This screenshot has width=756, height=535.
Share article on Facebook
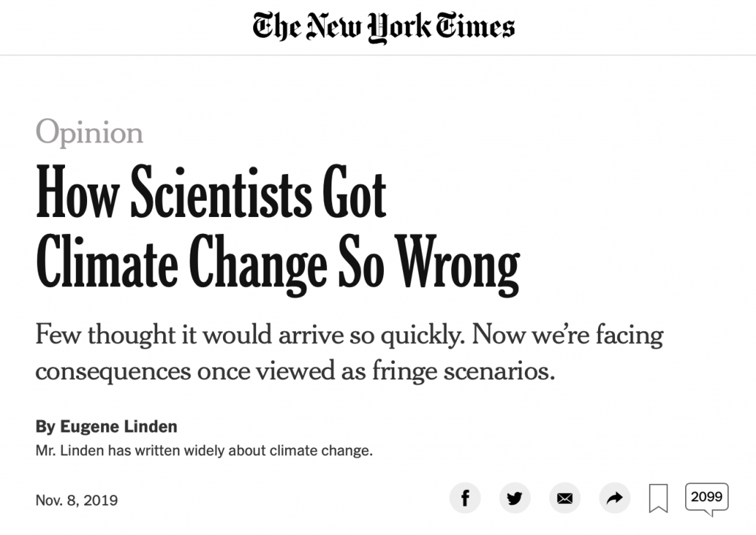click(x=465, y=498)
